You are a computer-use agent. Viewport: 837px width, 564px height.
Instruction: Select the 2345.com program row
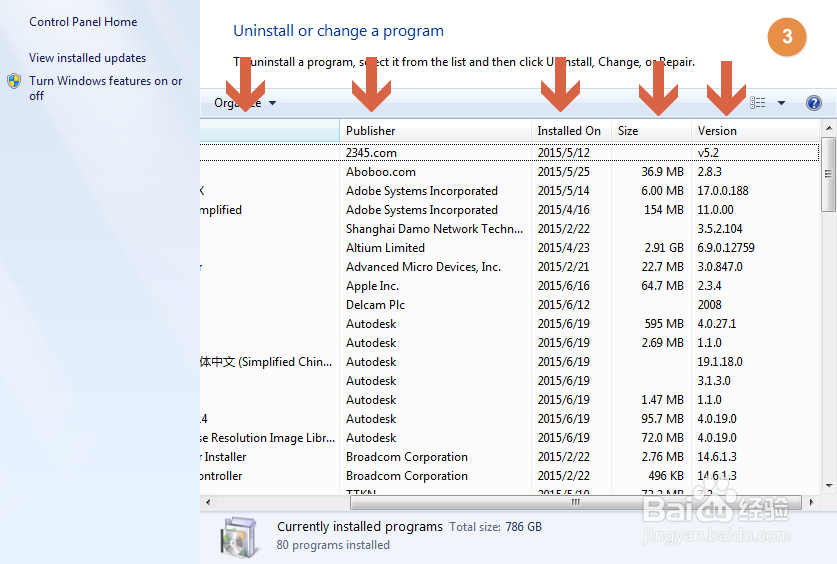(510, 153)
